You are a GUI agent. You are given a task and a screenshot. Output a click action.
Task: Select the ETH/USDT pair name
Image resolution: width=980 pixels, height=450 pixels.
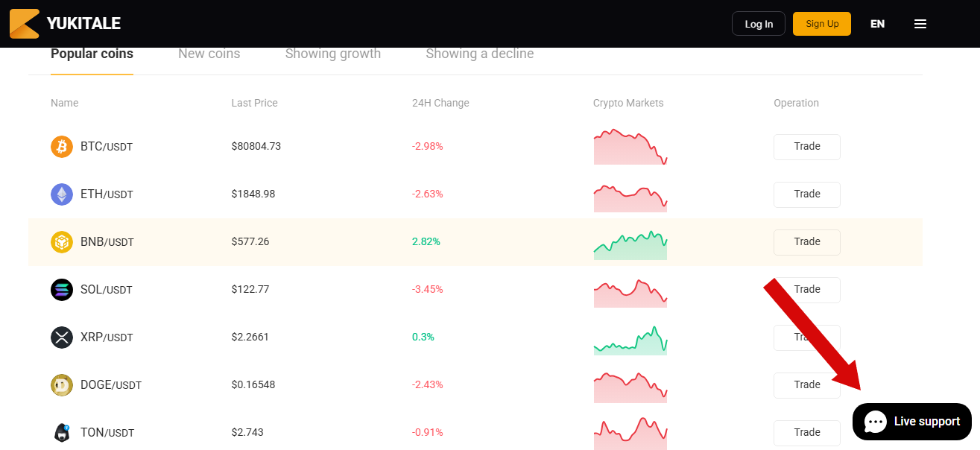pos(107,194)
